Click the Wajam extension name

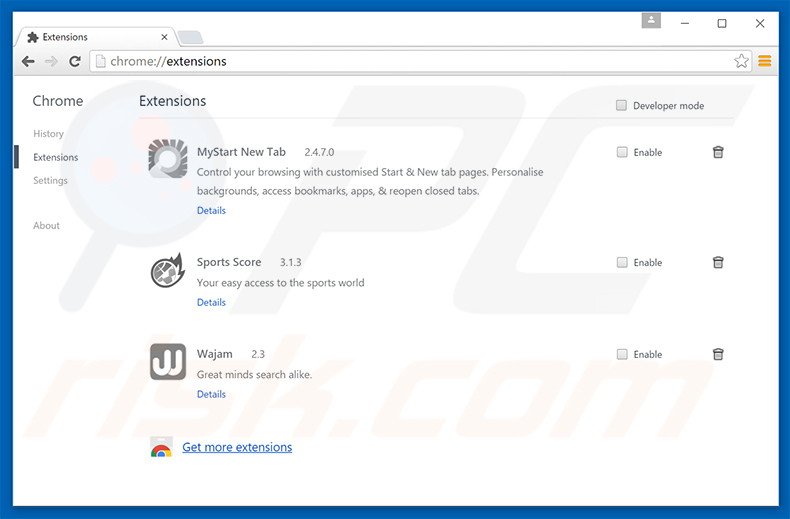pos(215,354)
